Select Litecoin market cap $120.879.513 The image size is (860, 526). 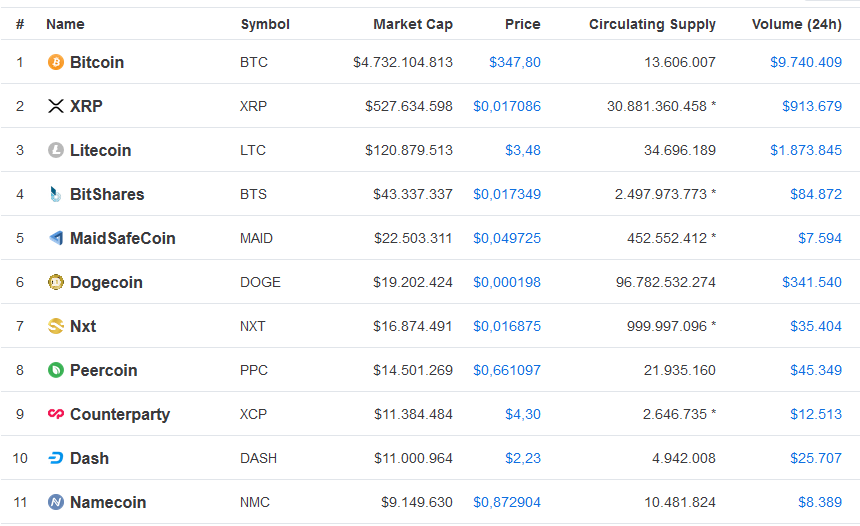pos(409,150)
